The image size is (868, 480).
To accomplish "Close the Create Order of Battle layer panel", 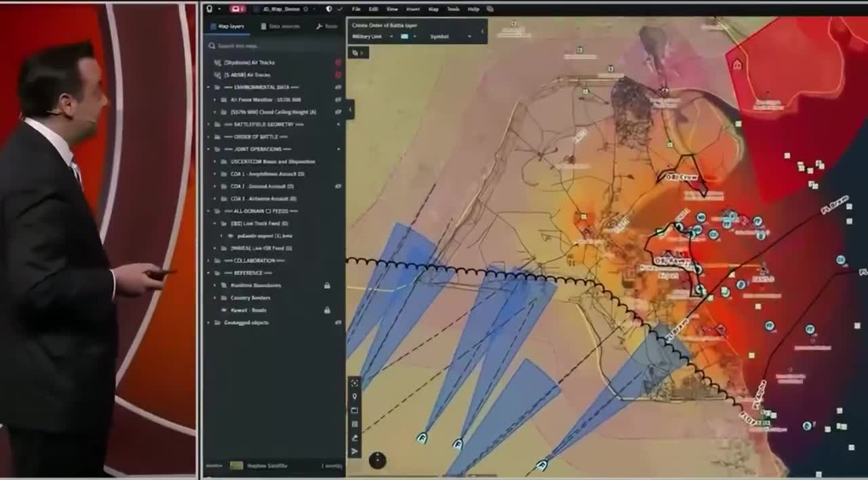I will click(x=482, y=31).
